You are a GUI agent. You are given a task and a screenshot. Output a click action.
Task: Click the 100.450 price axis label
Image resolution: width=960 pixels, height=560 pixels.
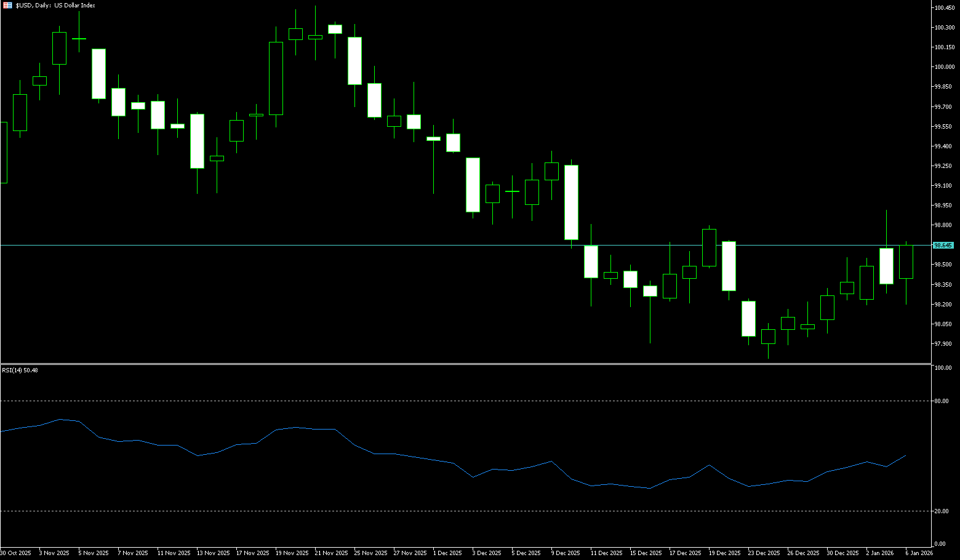tap(944, 8)
